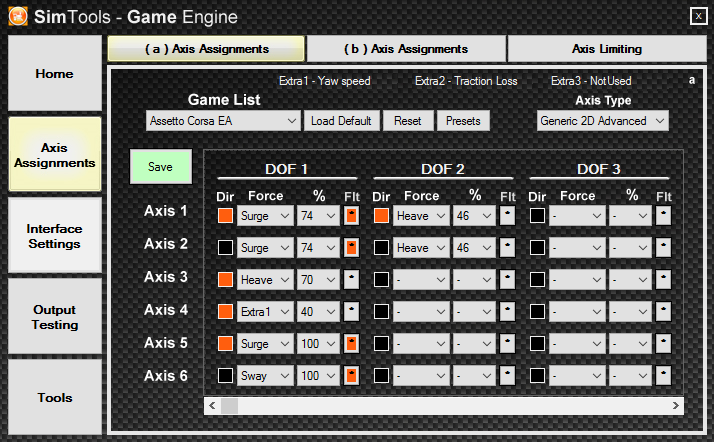Screen dimensions: 714x442
Task: Select Axis Assignments in the sidebar
Action: click(55, 154)
